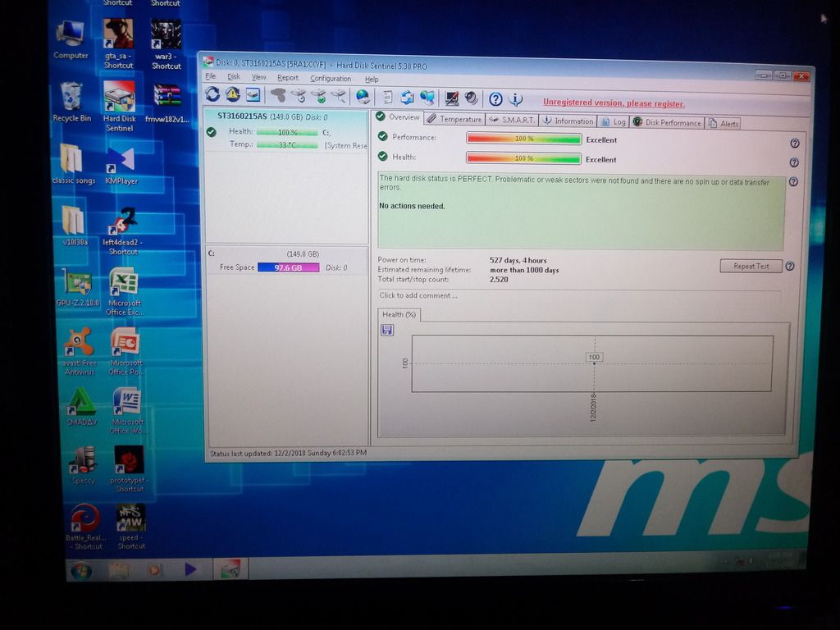The width and height of the screenshot is (840, 630).
Task: Switch to the S.M.A.R.T. tab
Action: coord(512,120)
